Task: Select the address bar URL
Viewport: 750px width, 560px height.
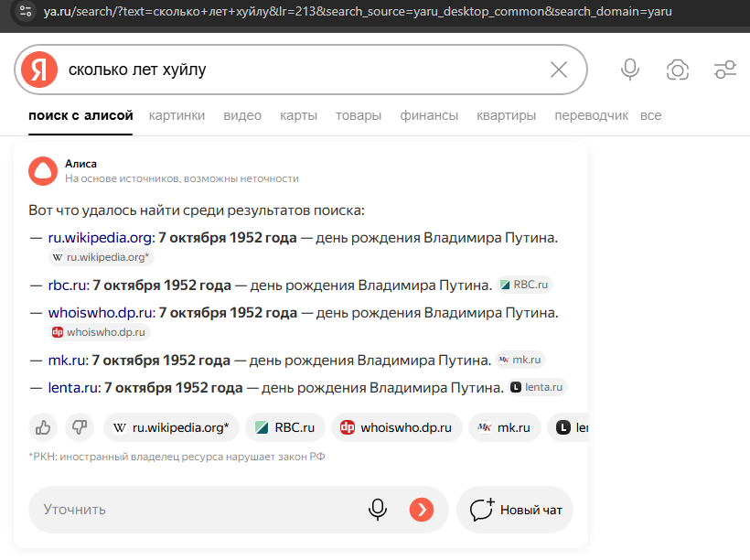Action: [x=358, y=11]
